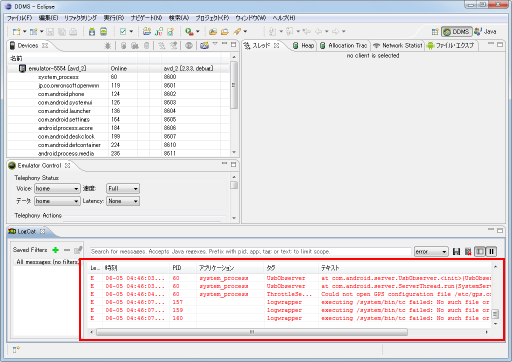Click the green plus to add a saved filter
This screenshot has height=362, width=512.
(x=55, y=250)
